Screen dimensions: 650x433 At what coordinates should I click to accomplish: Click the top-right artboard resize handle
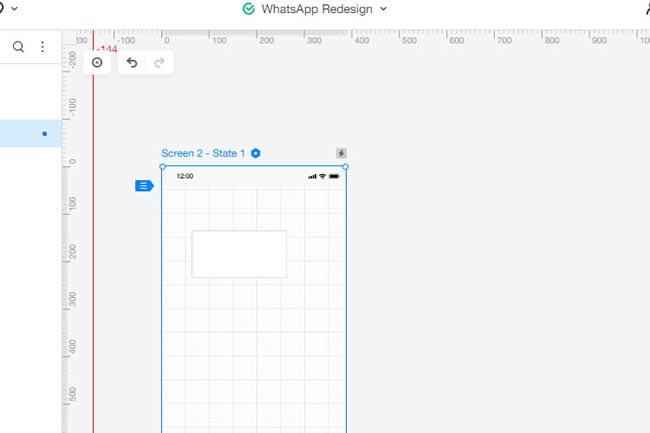(x=345, y=167)
